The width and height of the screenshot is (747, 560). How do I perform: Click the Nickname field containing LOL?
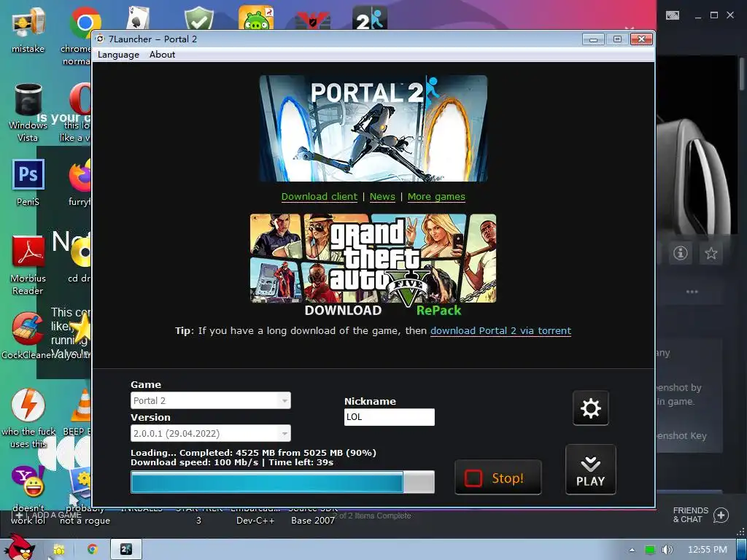click(x=390, y=416)
